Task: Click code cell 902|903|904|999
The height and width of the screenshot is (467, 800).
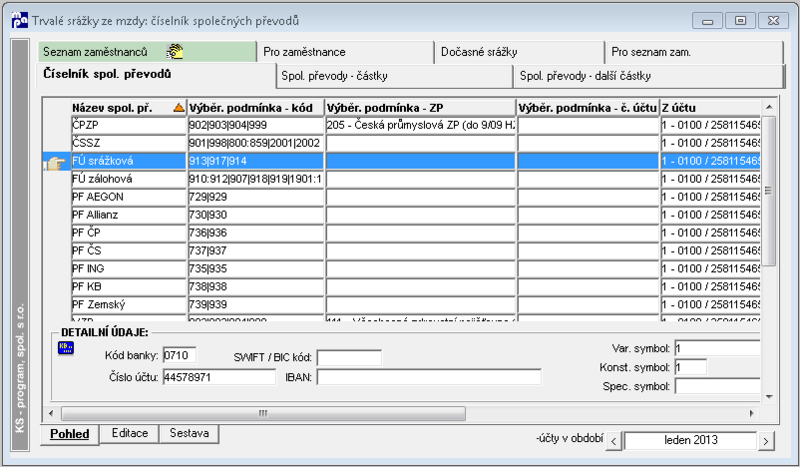Action: coord(256,125)
